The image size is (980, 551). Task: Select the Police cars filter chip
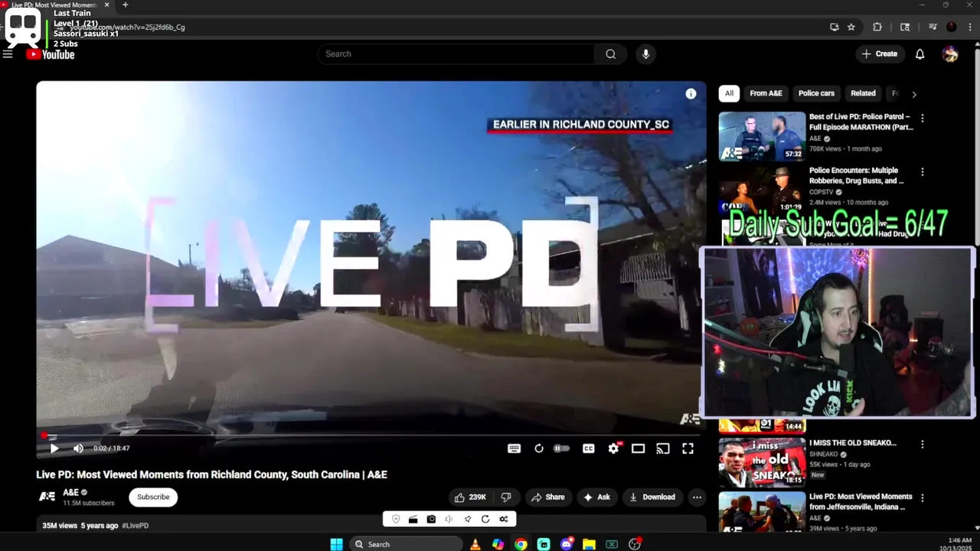(816, 93)
